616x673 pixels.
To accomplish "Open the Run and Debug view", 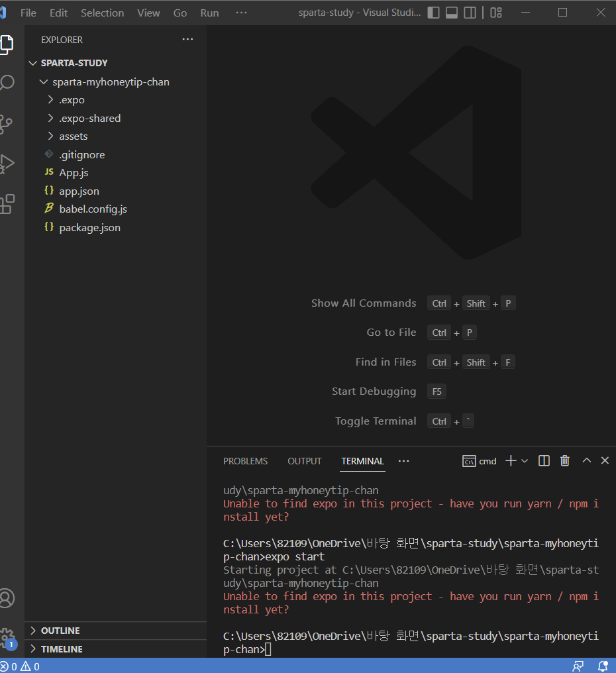I will [7, 164].
